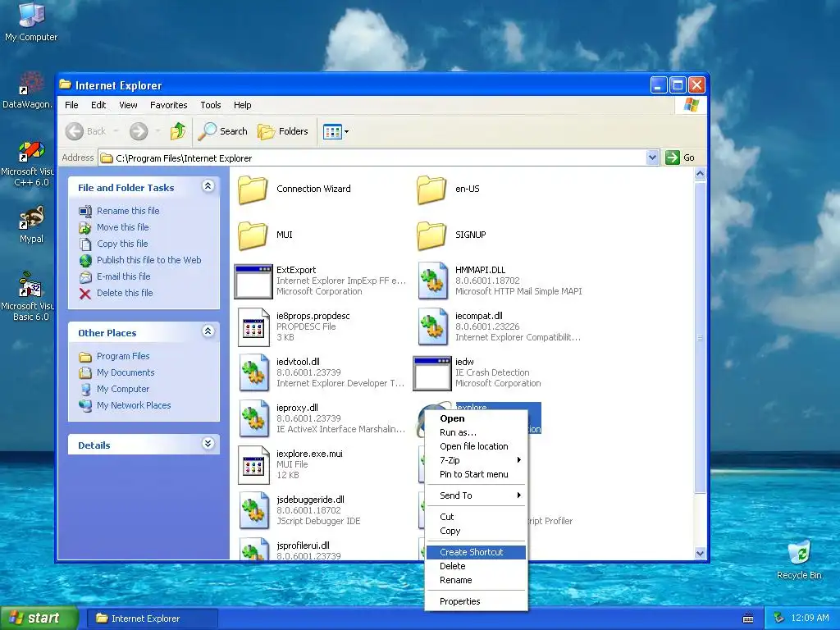Viewport: 840px width, 630px height.
Task: Collapse the Other Places panel
Action: tap(208, 331)
